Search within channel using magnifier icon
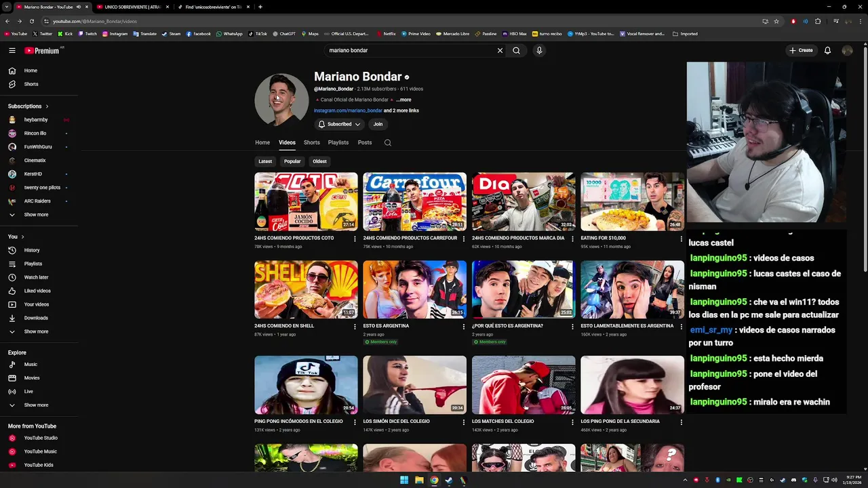This screenshot has height=488, width=868. pyautogui.click(x=388, y=142)
